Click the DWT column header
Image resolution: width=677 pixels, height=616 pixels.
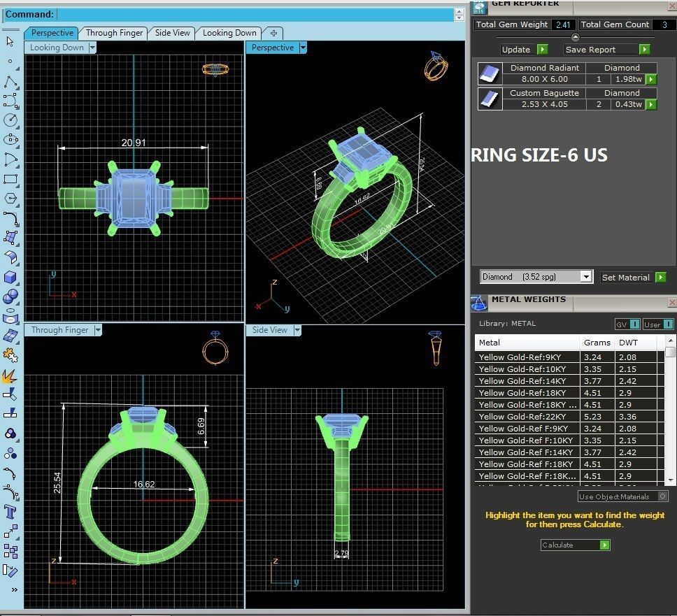(636, 343)
